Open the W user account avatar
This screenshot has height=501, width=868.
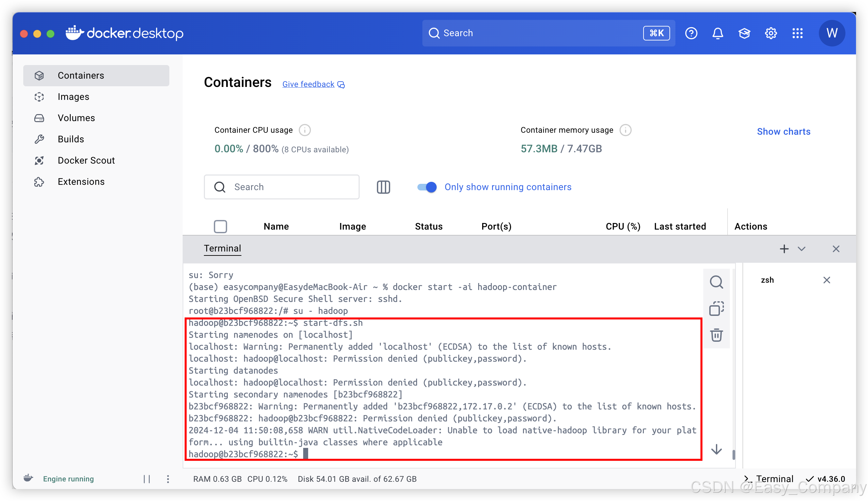pyautogui.click(x=831, y=33)
